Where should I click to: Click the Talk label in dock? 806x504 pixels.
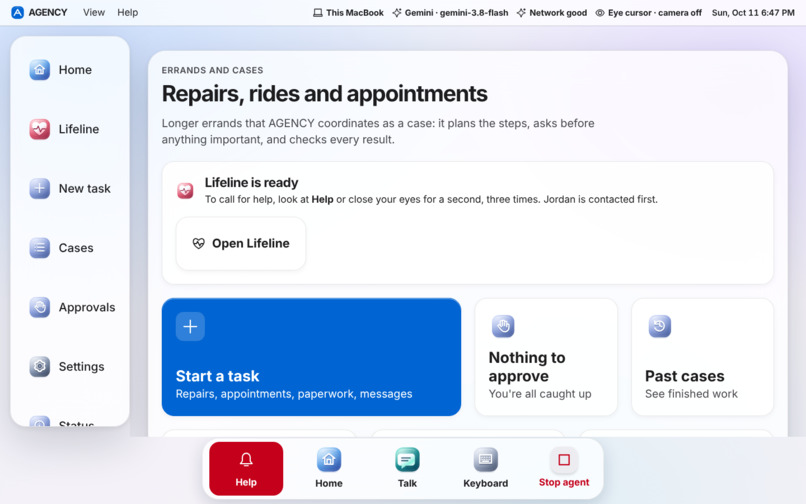(x=407, y=483)
